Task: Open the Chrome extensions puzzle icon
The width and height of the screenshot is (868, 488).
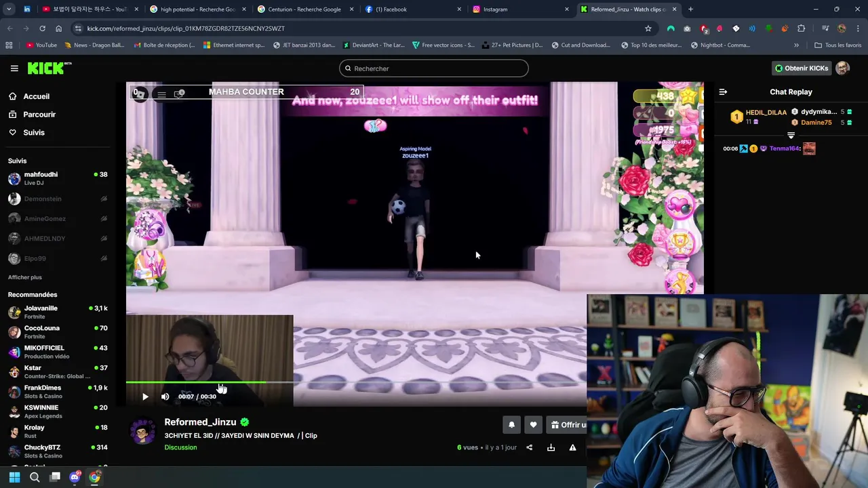Action: [802, 28]
